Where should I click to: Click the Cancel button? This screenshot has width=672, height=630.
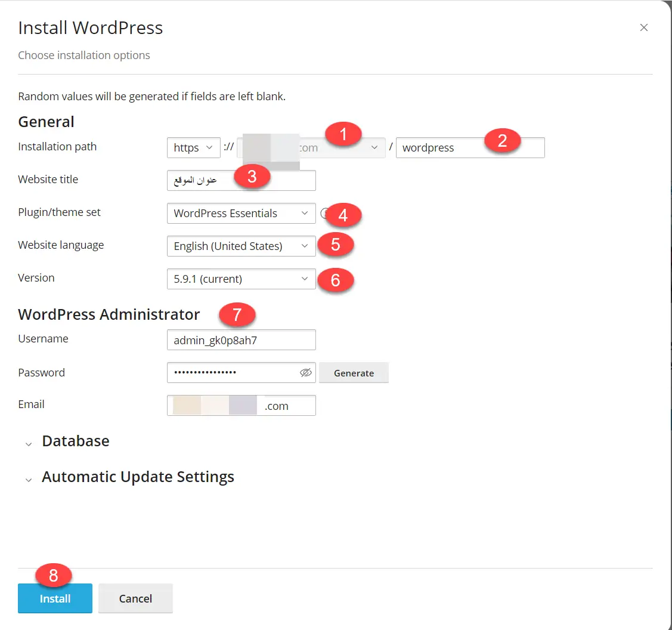tap(135, 598)
